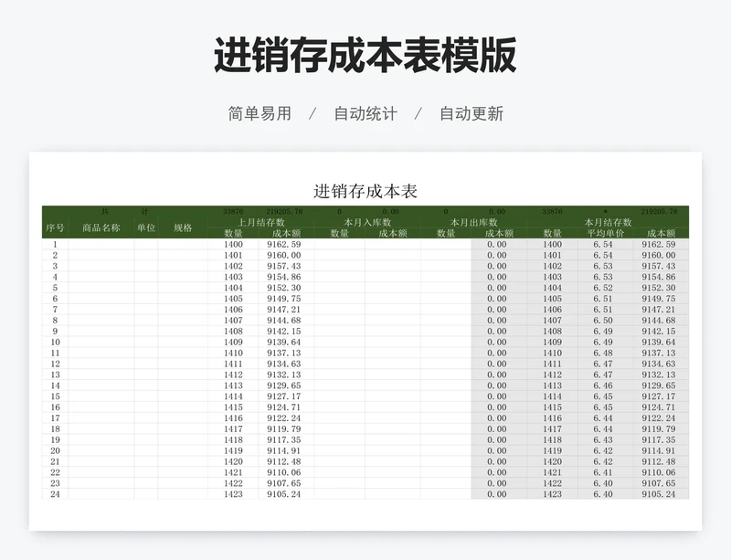
Task: Click average price 6.46 in row 14
Action: pos(603,386)
